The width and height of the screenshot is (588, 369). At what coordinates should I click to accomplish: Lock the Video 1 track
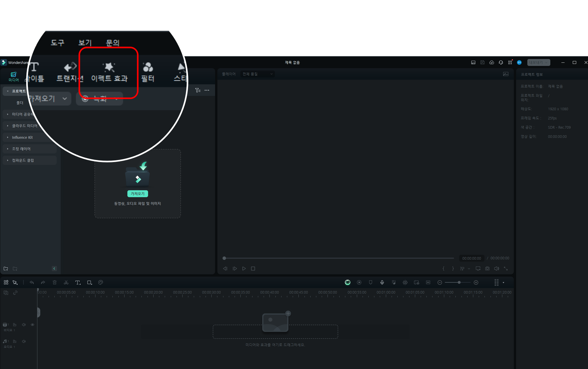pos(15,325)
